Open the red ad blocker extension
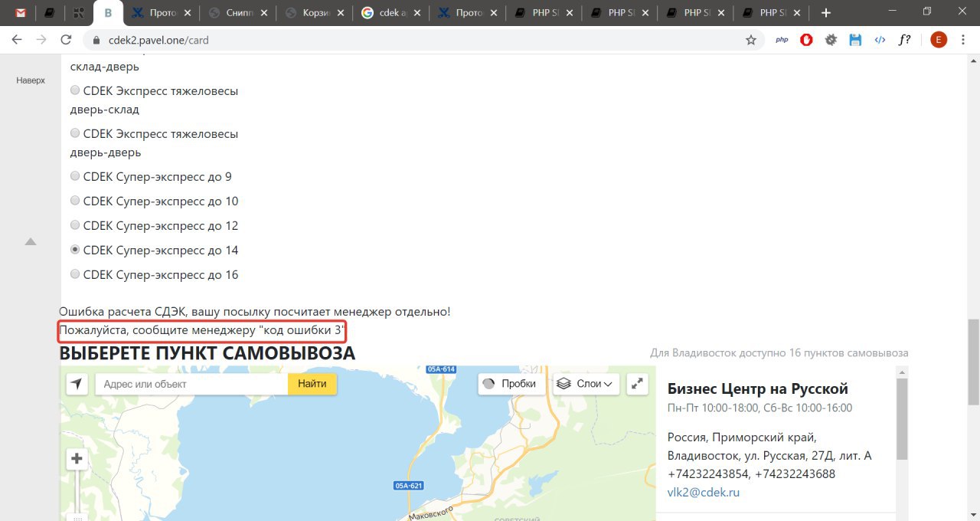 (806, 40)
